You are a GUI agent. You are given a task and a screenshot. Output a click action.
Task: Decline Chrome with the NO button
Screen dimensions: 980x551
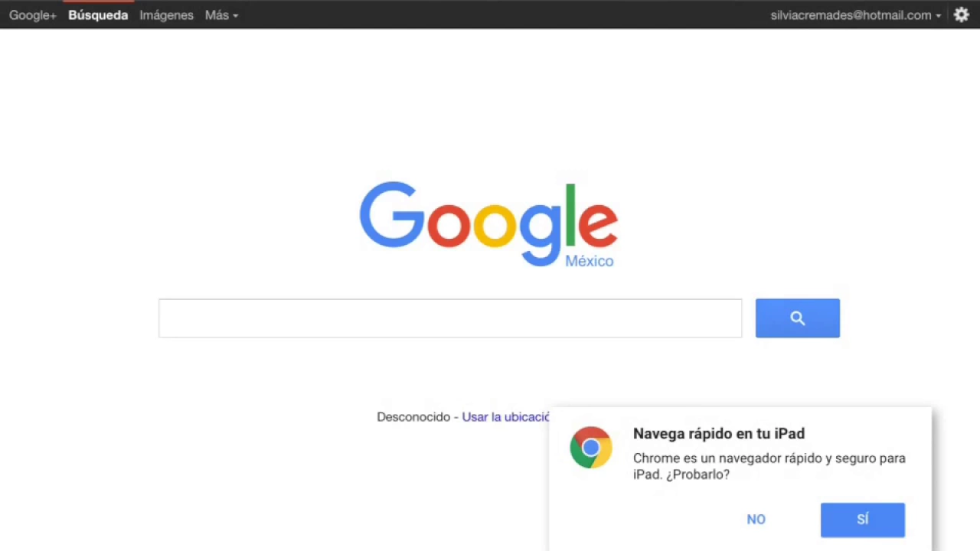[756, 520]
